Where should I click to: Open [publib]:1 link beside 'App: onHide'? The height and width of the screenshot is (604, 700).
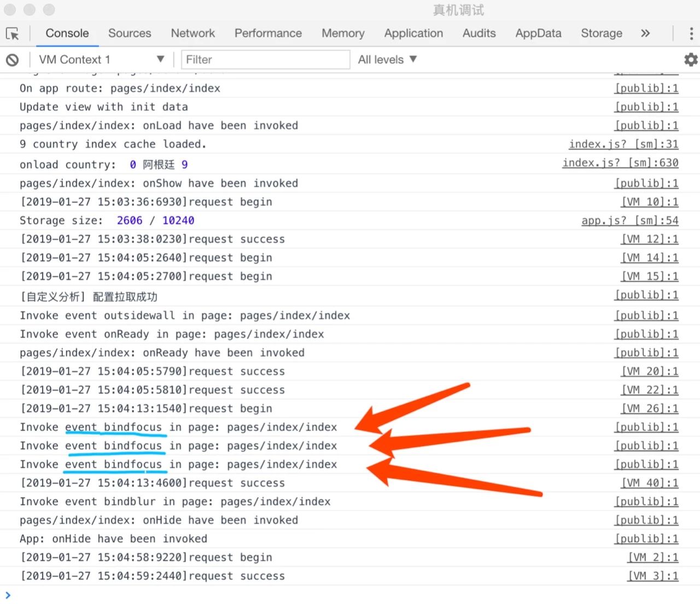646,539
